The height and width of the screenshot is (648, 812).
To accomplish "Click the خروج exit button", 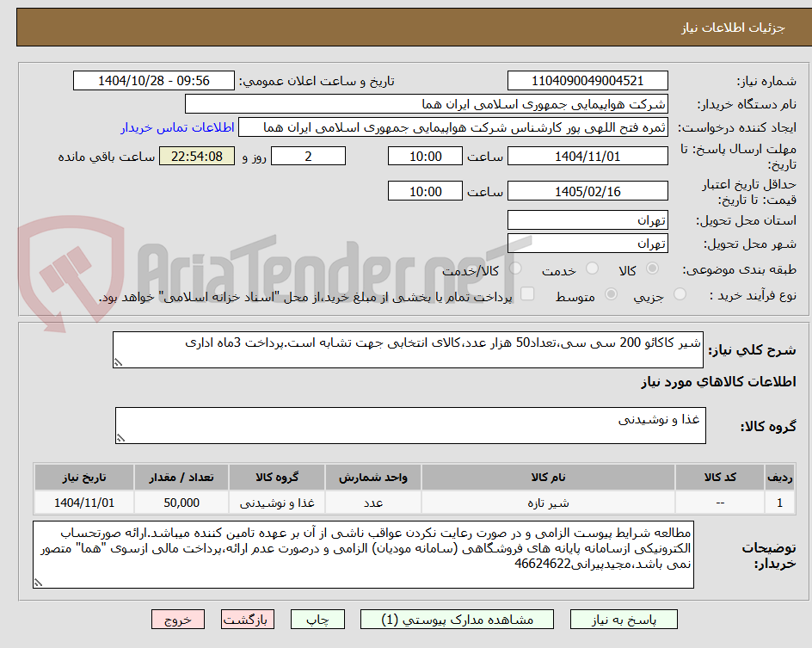I will 178,619.
